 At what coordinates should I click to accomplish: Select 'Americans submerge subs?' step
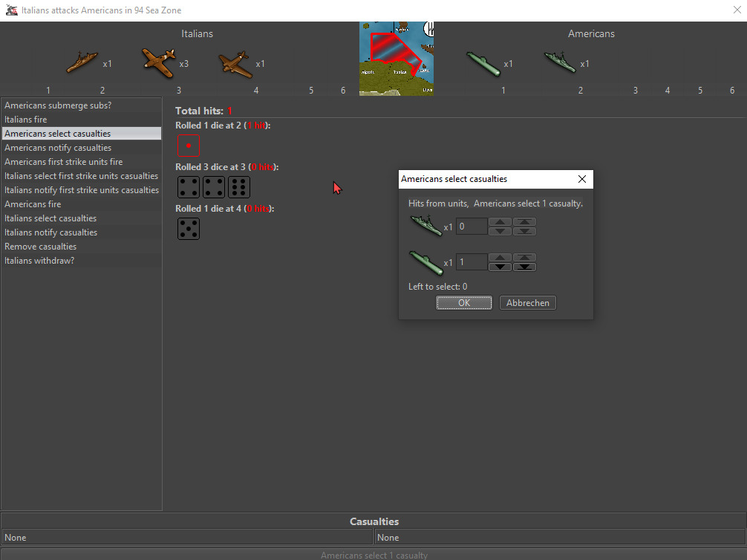pyautogui.click(x=58, y=105)
